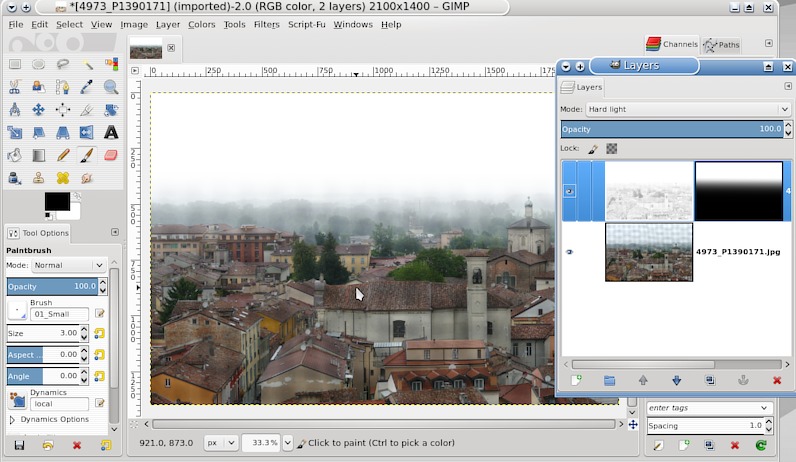Lower the selected layer with blue arrow
Viewport: 796px width, 462px height.
click(676, 380)
